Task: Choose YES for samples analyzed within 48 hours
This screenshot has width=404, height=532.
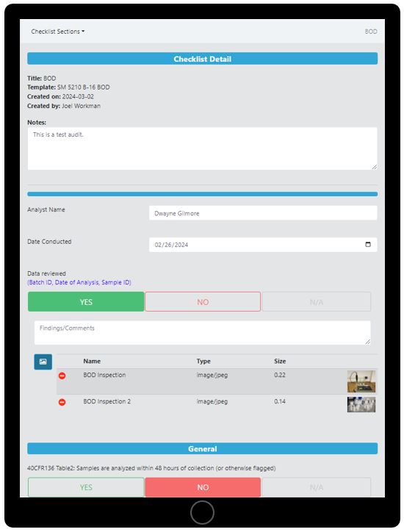Action: (x=86, y=487)
